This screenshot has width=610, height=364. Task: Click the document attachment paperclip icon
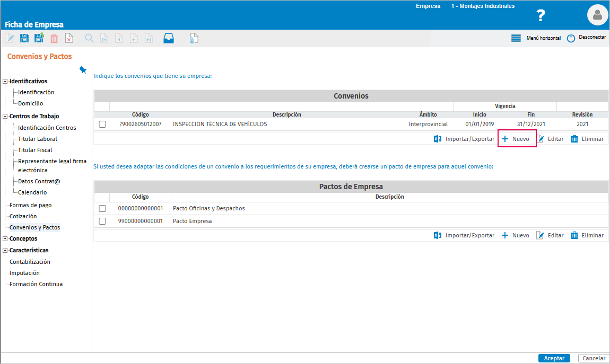(x=194, y=38)
